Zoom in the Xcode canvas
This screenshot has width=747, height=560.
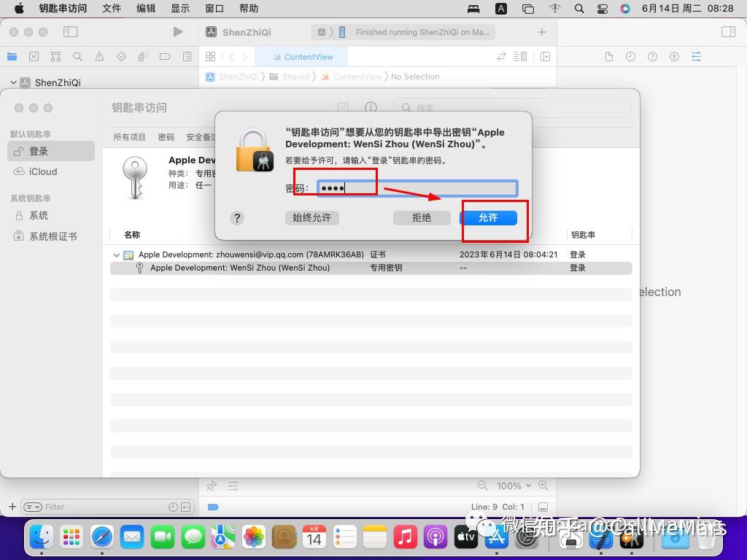pos(543,486)
